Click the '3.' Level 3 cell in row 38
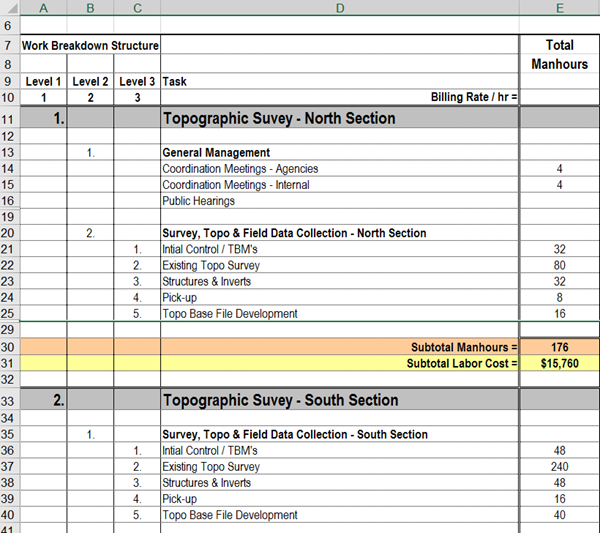The image size is (600, 533). pos(137,483)
